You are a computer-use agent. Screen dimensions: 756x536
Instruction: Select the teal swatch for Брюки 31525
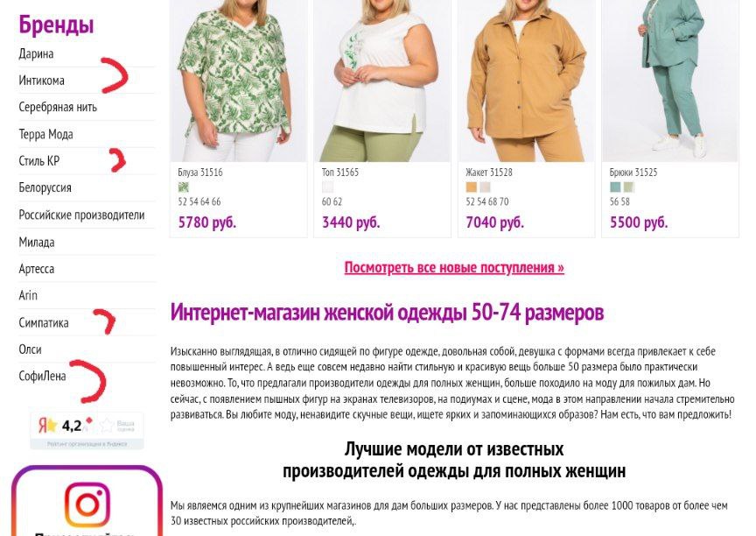(615, 187)
